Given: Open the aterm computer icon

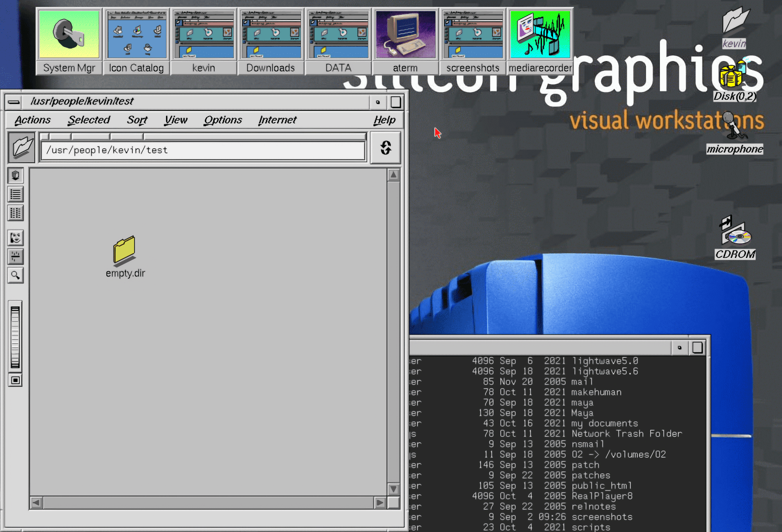Looking at the screenshot, I should 406,41.
